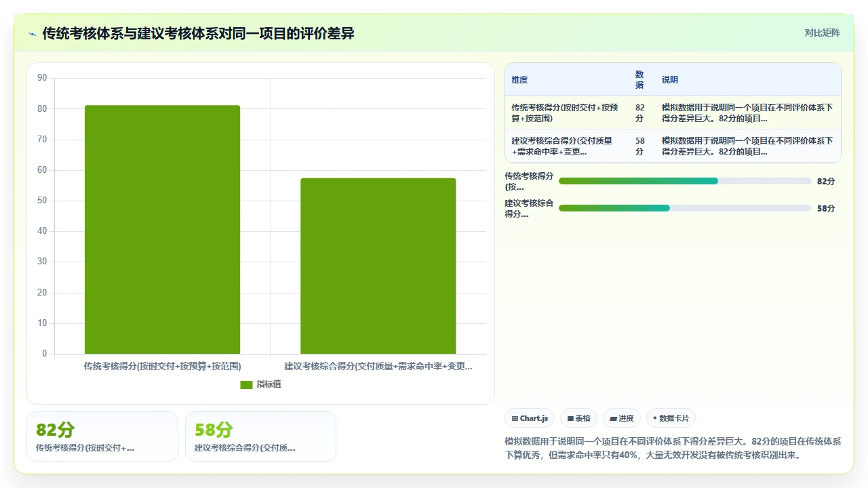Select the Chart.js chip
868x488 pixels.
pyautogui.click(x=530, y=418)
